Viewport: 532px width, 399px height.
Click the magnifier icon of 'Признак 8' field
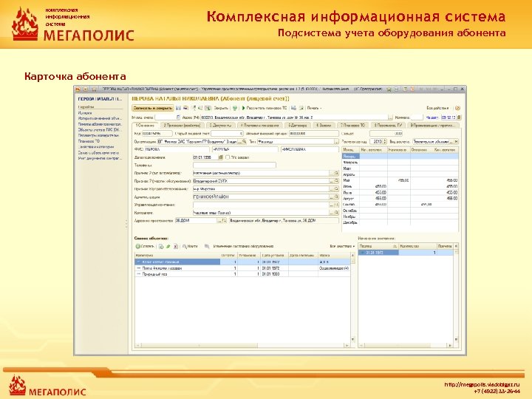[x=336, y=188]
